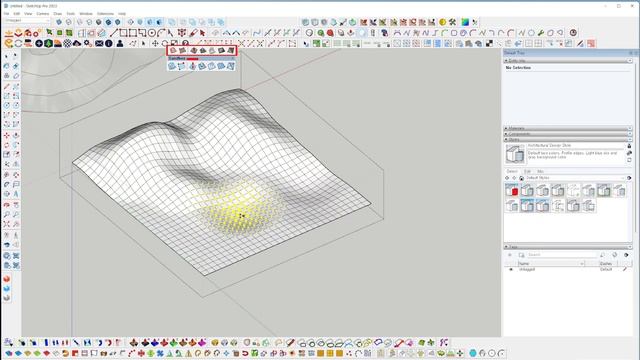Viewport: 640px width, 360px height.
Task: Select Add Detail below the Sandbox title bar
Action: (x=221, y=66)
